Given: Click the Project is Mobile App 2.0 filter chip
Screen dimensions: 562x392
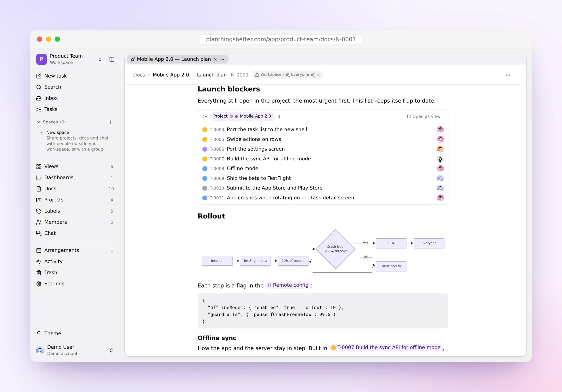Looking at the screenshot, I should [242, 116].
